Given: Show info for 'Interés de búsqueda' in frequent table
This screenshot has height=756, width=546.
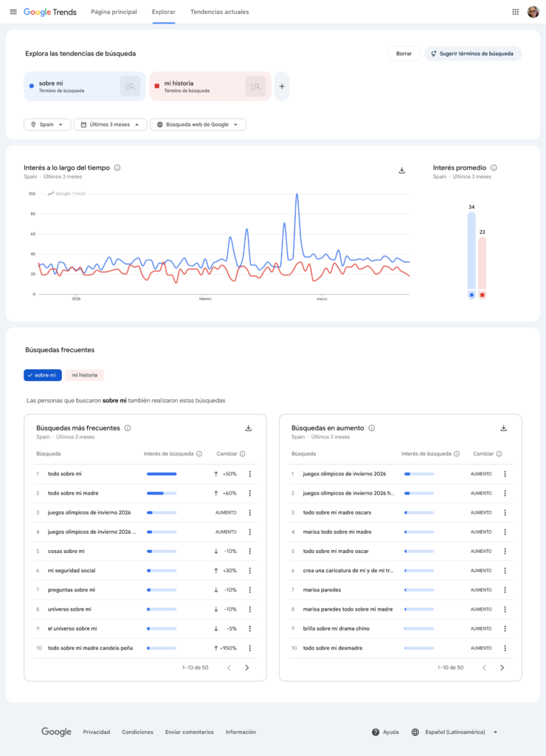Looking at the screenshot, I should 199,454.
